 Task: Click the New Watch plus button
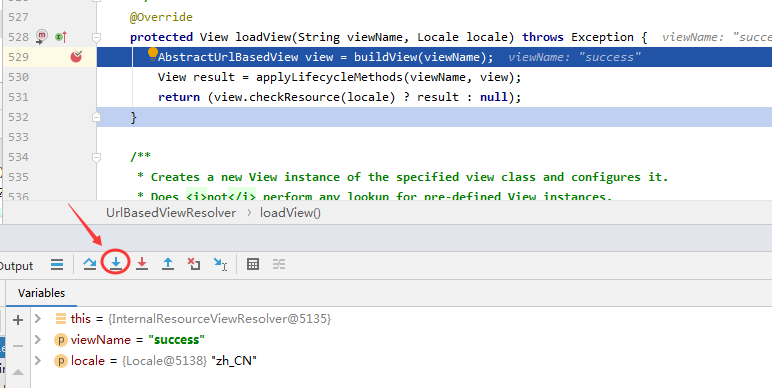click(x=18, y=320)
